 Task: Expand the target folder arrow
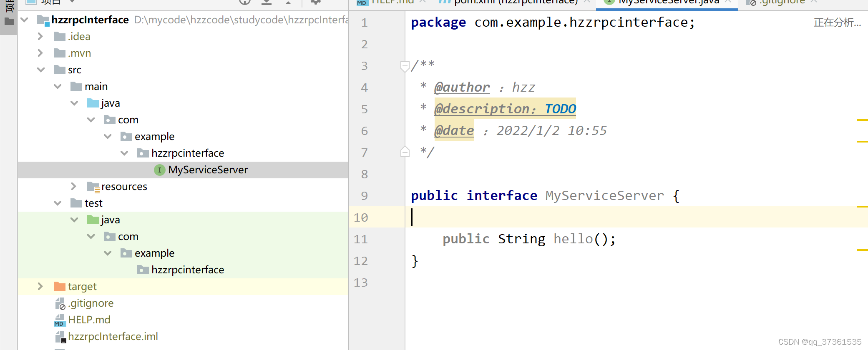coord(40,286)
